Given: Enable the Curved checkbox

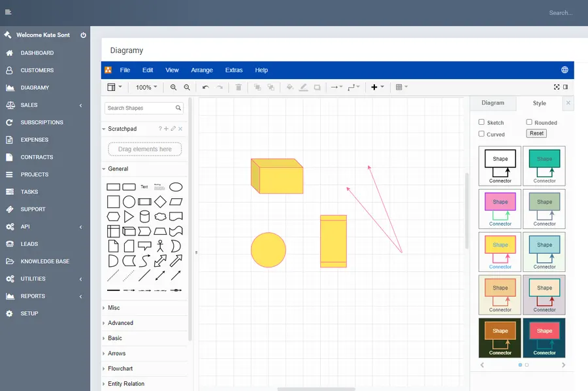Looking at the screenshot, I should coord(482,133).
